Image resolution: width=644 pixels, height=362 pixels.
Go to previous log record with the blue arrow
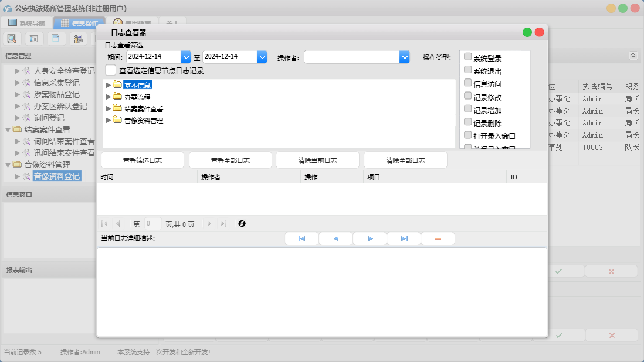point(335,238)
